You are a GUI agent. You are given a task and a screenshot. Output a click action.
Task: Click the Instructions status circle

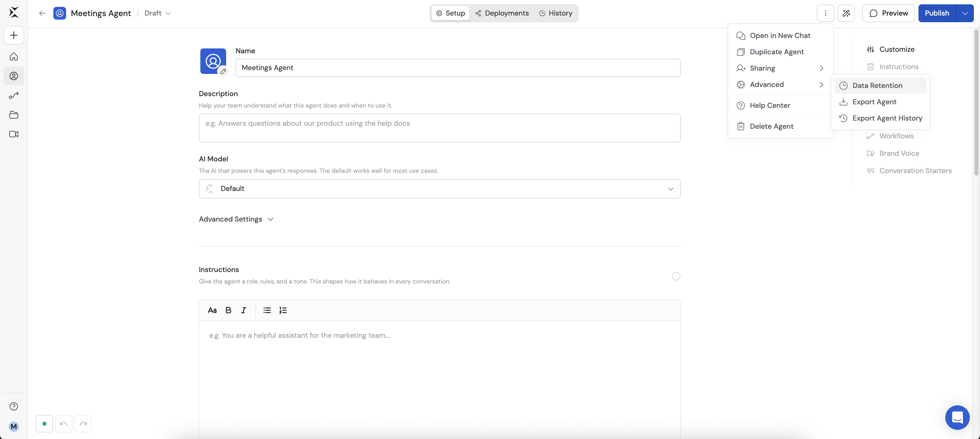click(x=676, y=276)
